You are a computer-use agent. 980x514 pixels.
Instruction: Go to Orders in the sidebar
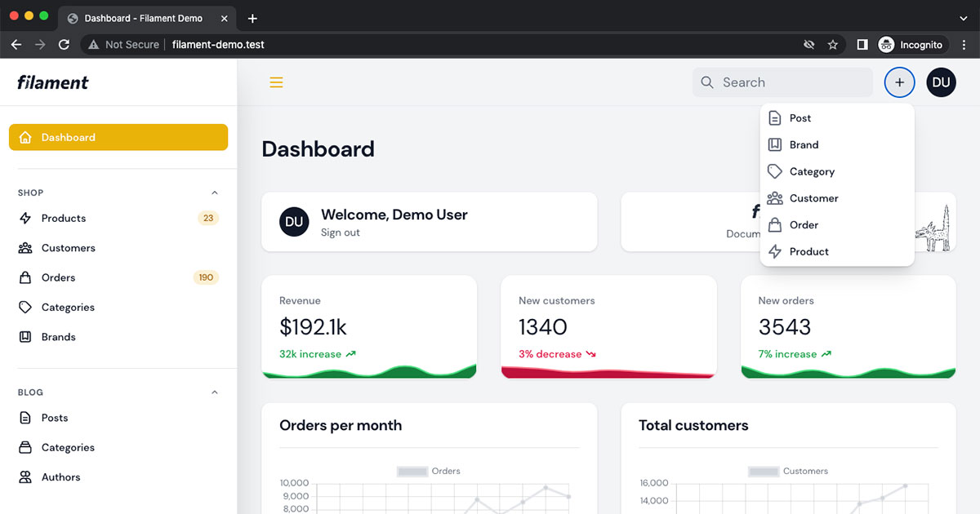point(118,277)
